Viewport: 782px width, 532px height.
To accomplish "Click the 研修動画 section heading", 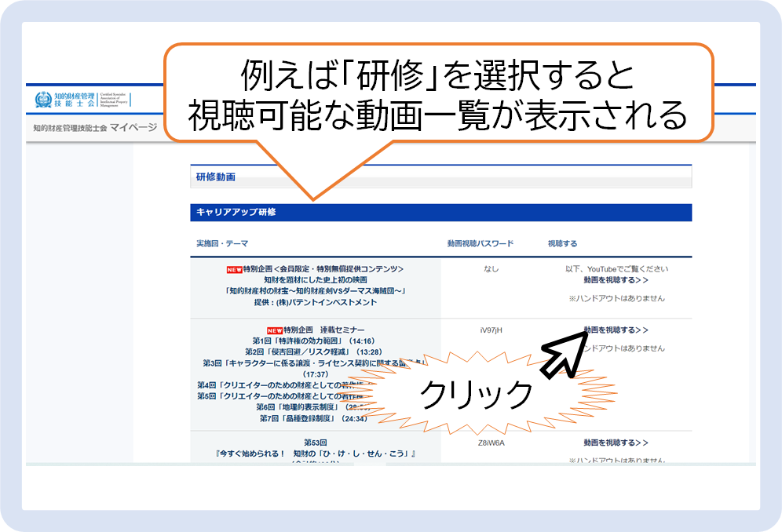I will (x=216, y=177).
